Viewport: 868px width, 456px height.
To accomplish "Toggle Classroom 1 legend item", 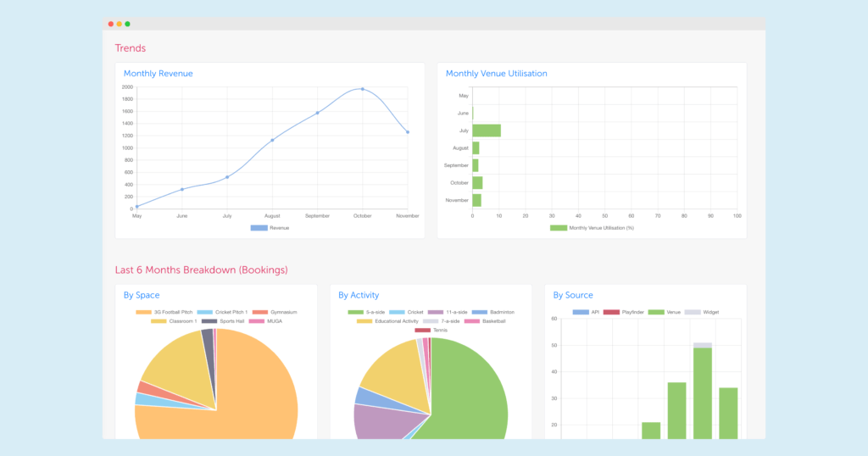I will click(174, 321).
